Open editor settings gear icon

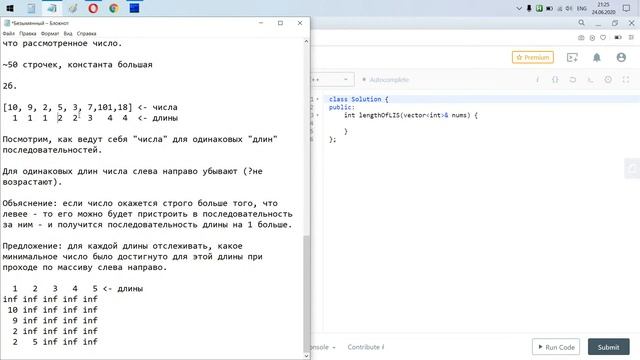point(608,80)
